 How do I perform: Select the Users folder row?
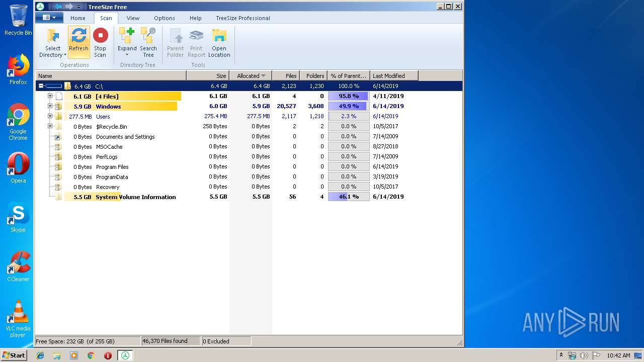[249, 116]
